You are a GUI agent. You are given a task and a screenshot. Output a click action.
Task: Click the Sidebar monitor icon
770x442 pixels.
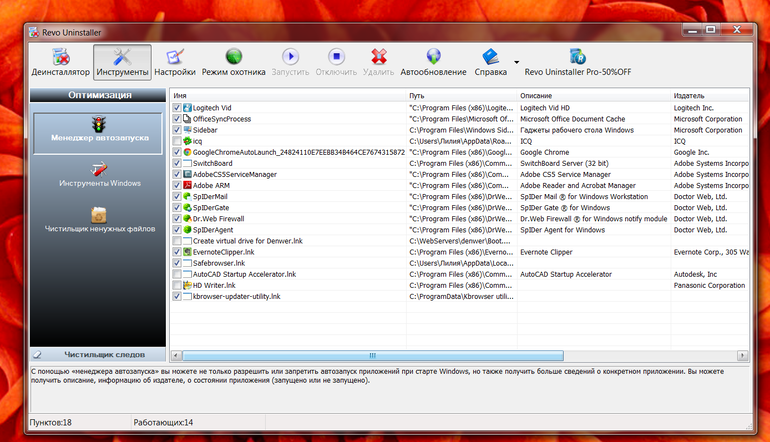(187, 130)
